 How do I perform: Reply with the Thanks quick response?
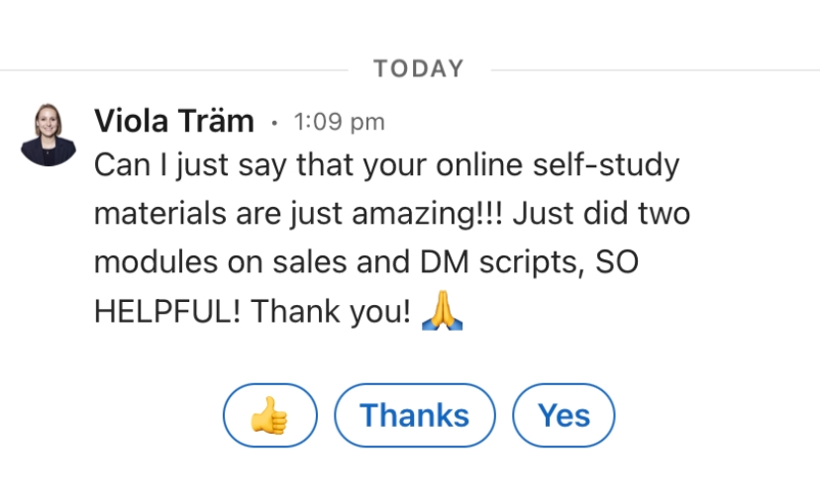[x=414, y=416]
